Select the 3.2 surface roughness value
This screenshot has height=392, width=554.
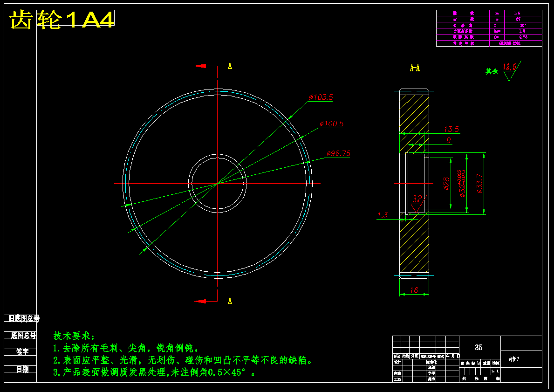coord(417,199)
